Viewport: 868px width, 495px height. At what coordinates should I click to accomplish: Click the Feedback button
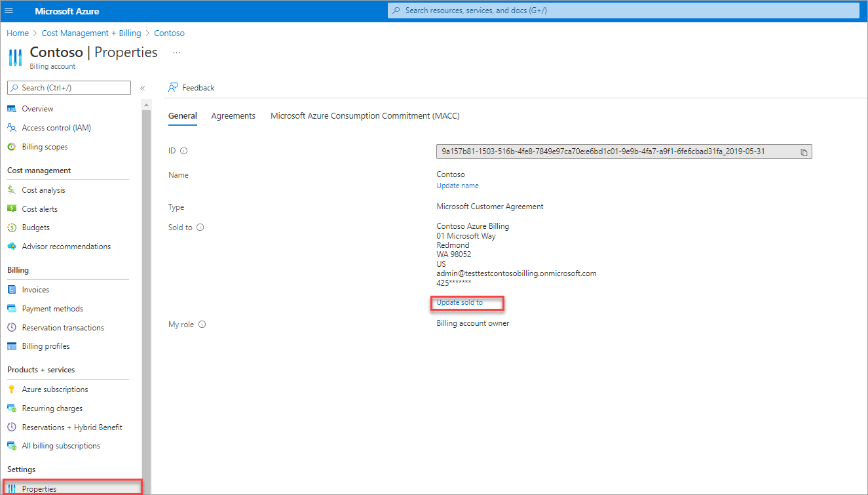coord(191,88)
